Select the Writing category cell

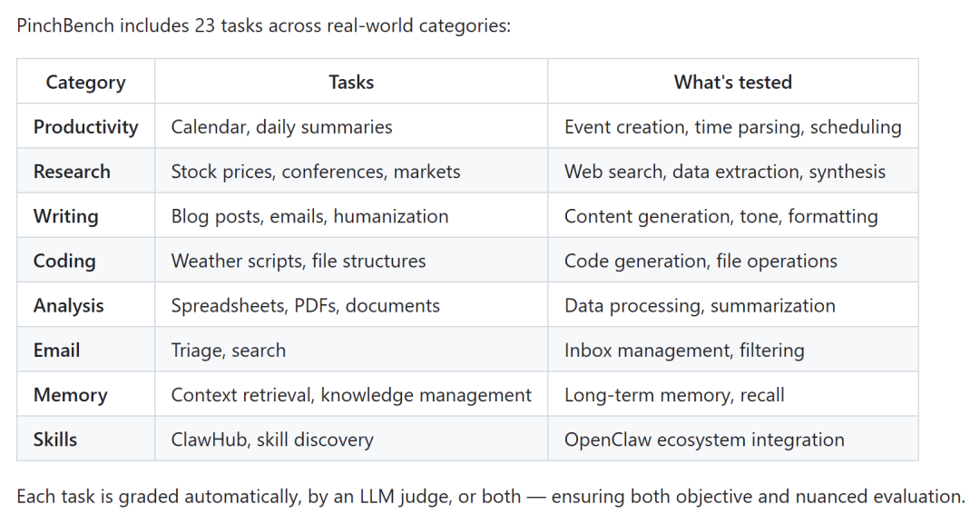click(x=65, y=216)
